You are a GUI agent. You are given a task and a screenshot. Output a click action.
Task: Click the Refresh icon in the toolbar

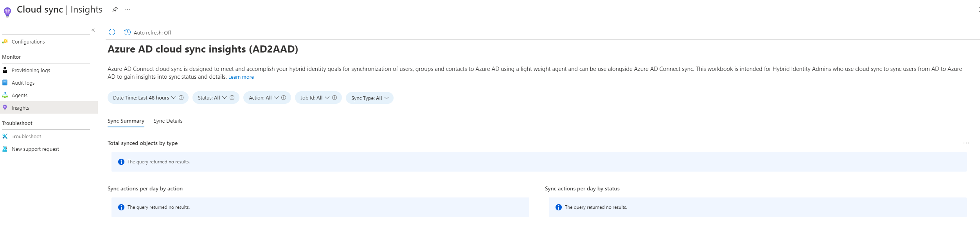tap(112, 32)
